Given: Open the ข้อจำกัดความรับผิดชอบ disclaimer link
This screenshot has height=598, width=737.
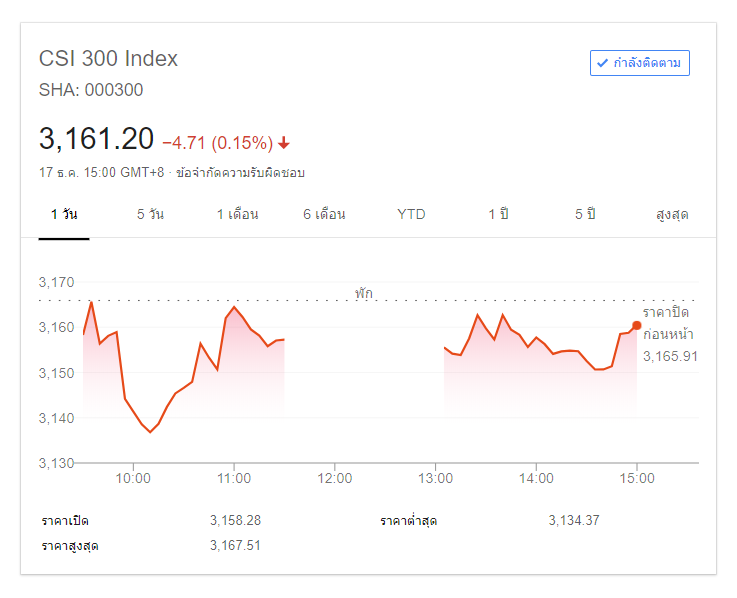Looking at the screenshot, I should click(240, 172).
